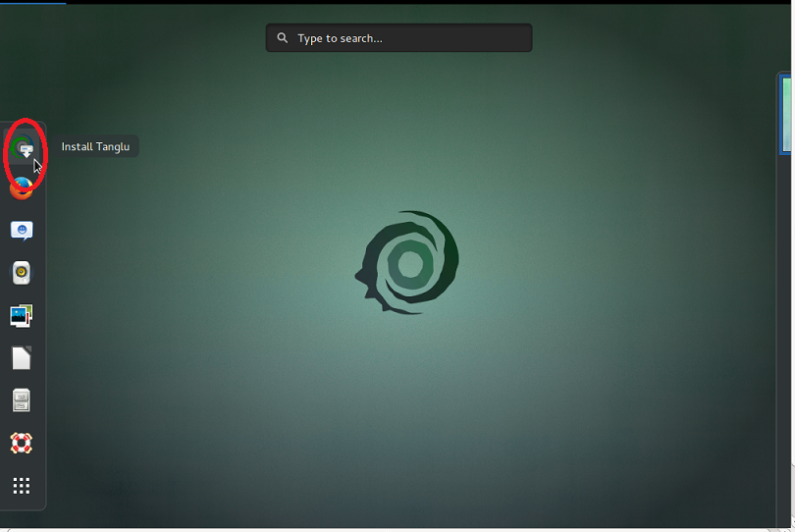Select the workspace thumbnail on right edge
This screenshot has height=532, width=795.
click(786, 114)
